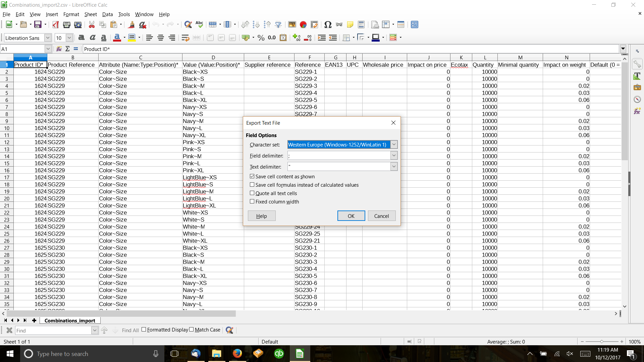Viewport: 644px width, 362px height.
Task: Enable Save cell formulas instead of calculated values
Action: 252,185
